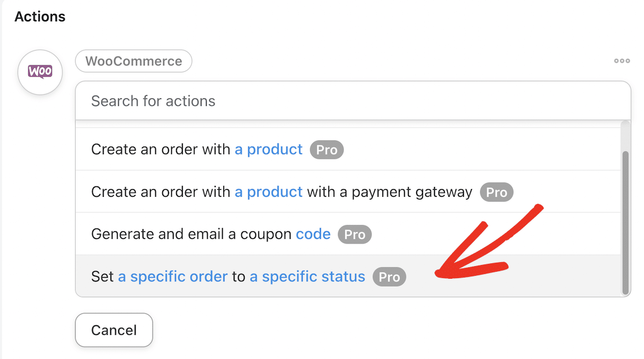Click the 'a product' link in the payment gateway action
Image resolution: width=644 pixels, height=359 pixels.
click(268, 192)
